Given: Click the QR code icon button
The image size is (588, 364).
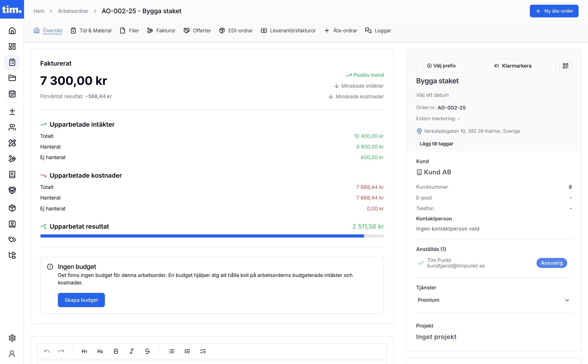Looking at the screenshot, I should [x=565, y=66].
